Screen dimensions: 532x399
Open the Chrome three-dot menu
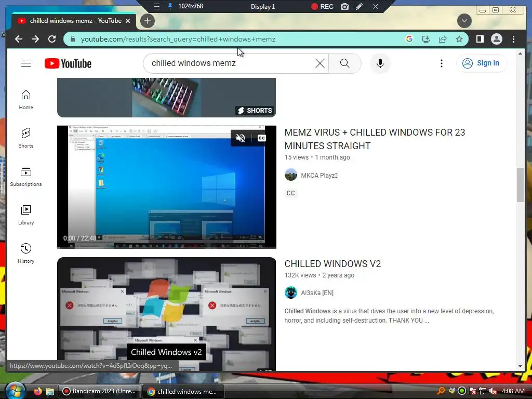(513, 39)
